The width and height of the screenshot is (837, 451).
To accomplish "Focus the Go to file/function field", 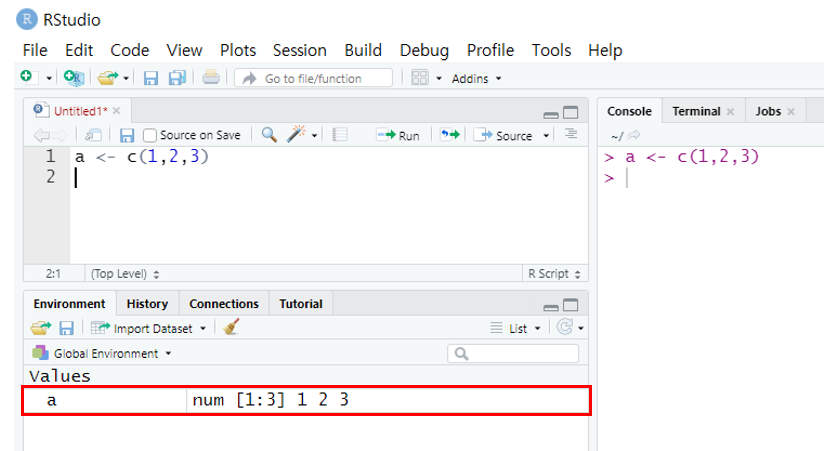I will click(313, 78).
